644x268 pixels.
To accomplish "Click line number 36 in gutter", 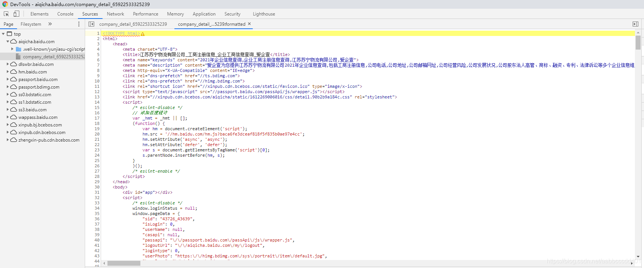I will click(97, 219).
